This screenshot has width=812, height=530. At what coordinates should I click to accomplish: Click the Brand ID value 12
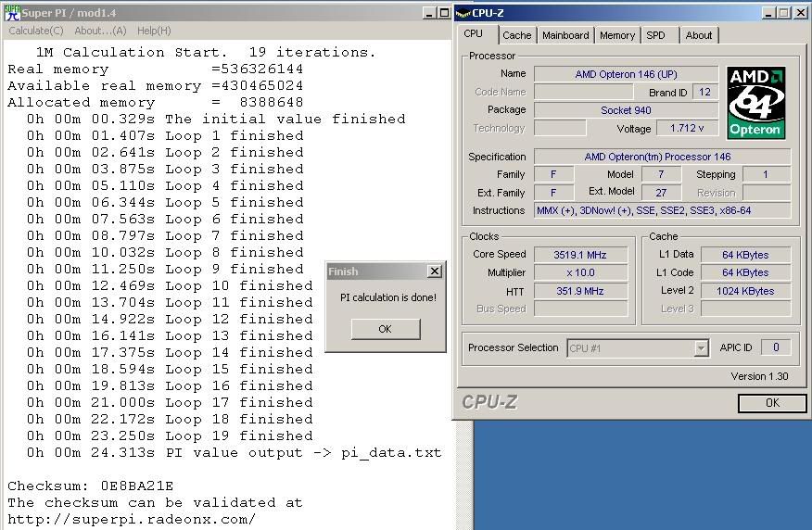tap(704, 92)
